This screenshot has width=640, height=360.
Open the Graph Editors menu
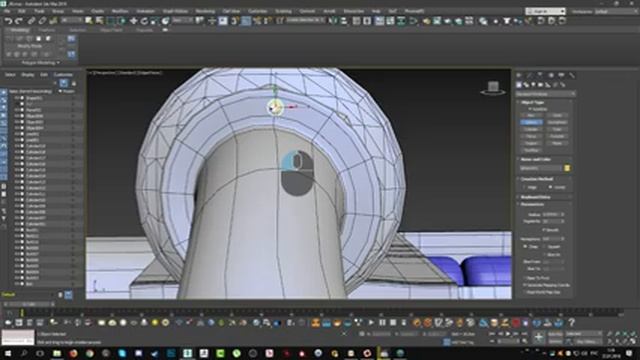(x=176, y=11)
